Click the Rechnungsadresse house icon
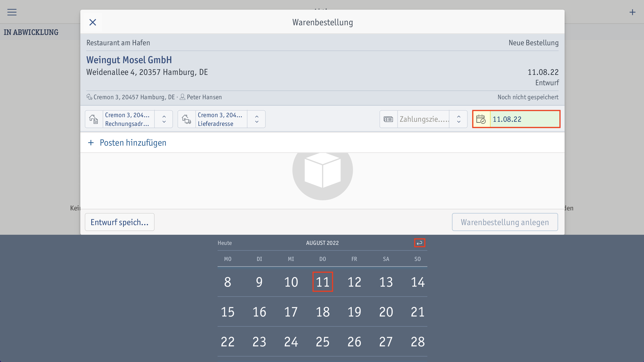This screenshot has width=644, height=362. click(x=94, y=119)
